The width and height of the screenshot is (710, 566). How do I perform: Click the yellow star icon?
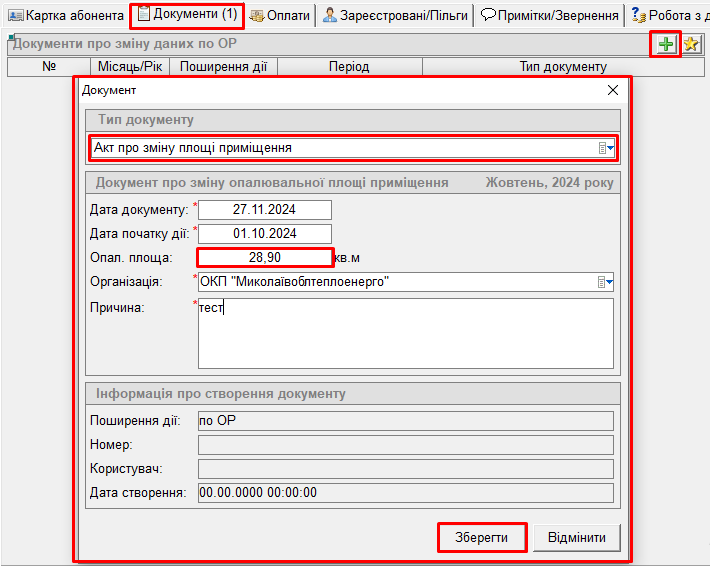690,45
